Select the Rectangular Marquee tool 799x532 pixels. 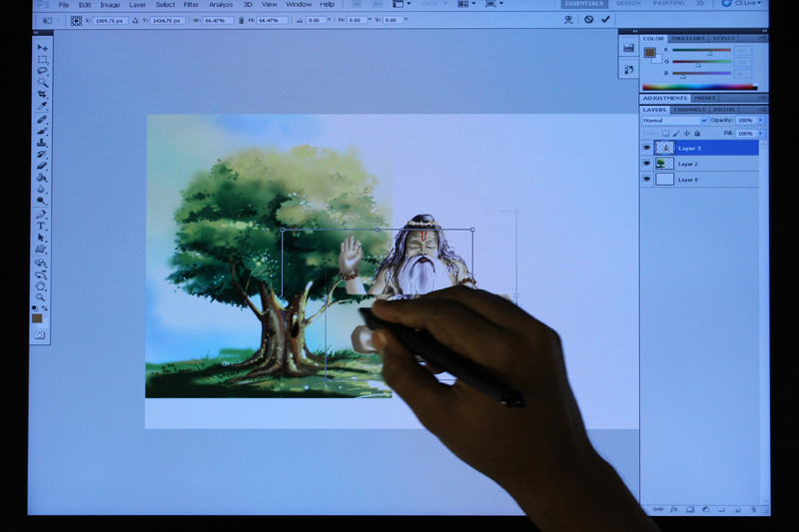(42, 60)
